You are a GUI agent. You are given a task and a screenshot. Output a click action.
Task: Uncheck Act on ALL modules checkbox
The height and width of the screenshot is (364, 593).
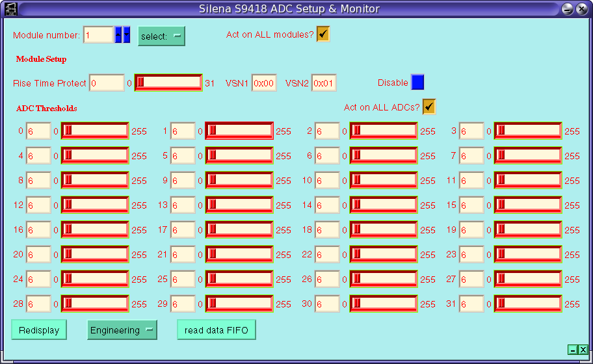point(323,34)
